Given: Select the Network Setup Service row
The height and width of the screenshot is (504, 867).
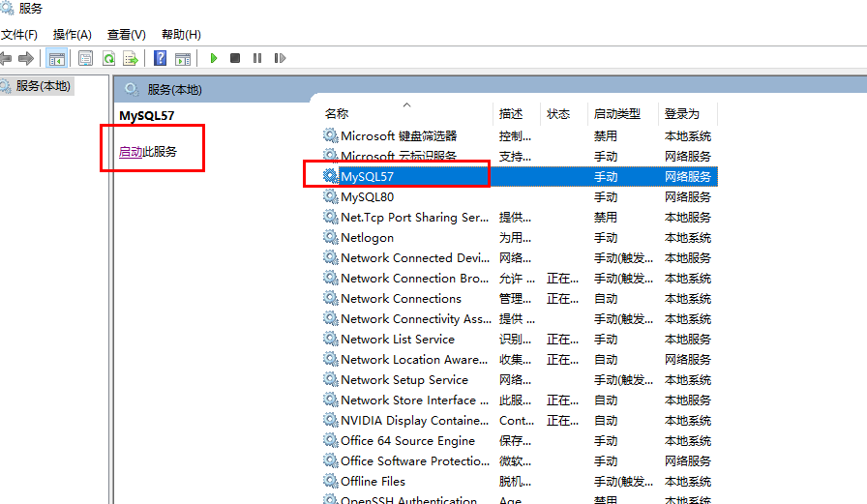Looking at the screenshot, I should [520, 379].
